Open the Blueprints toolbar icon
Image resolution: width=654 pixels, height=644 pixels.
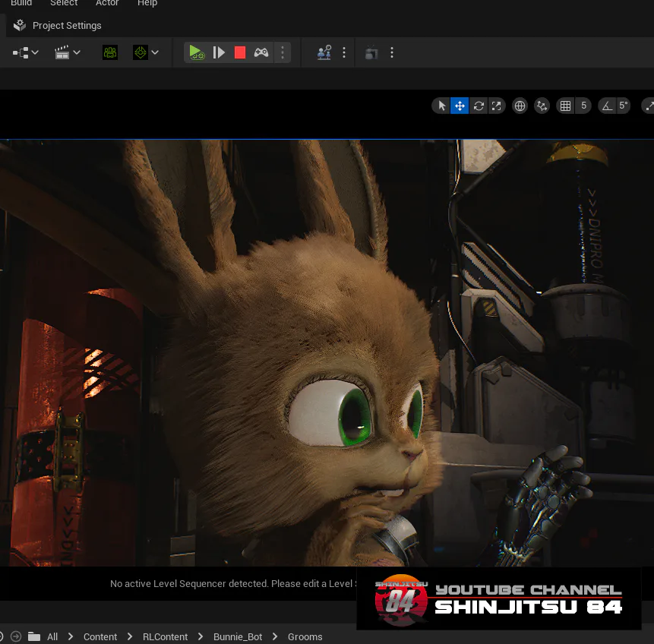point(21,52)
